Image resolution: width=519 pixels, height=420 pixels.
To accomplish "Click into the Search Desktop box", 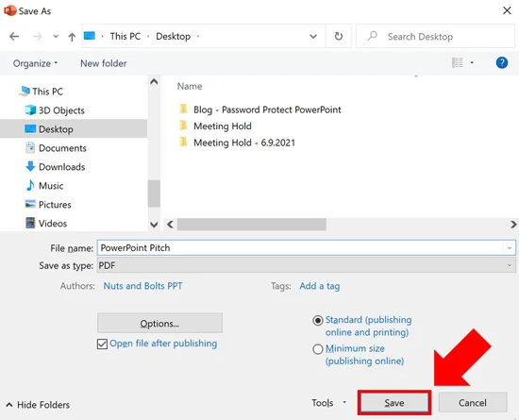I will point(436,37).
